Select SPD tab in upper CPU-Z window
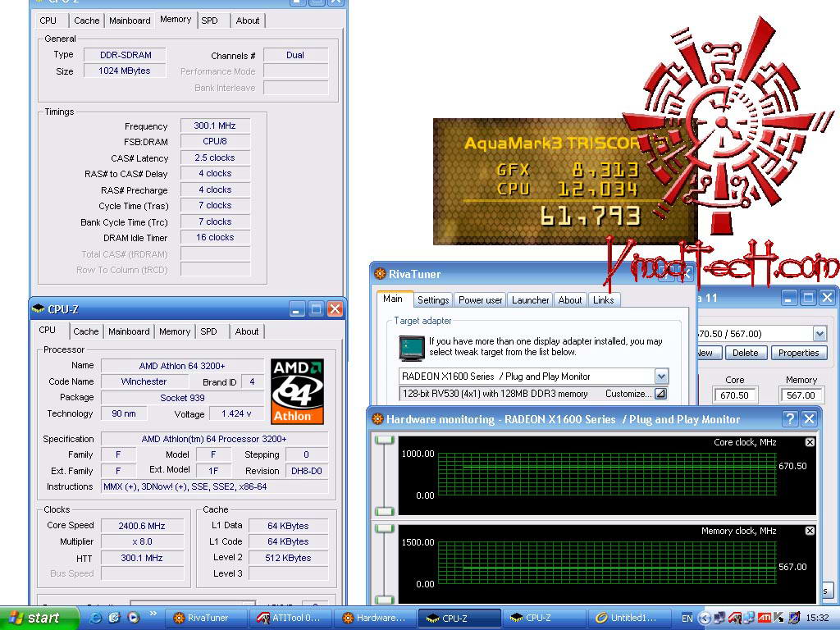The width and height of the screenshot is (840, 630). (209, 21)
